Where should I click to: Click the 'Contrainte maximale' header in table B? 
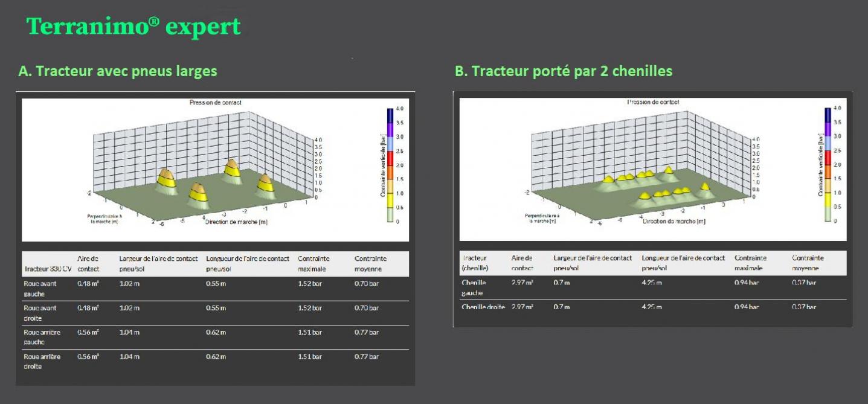click(x=750, y=263)
